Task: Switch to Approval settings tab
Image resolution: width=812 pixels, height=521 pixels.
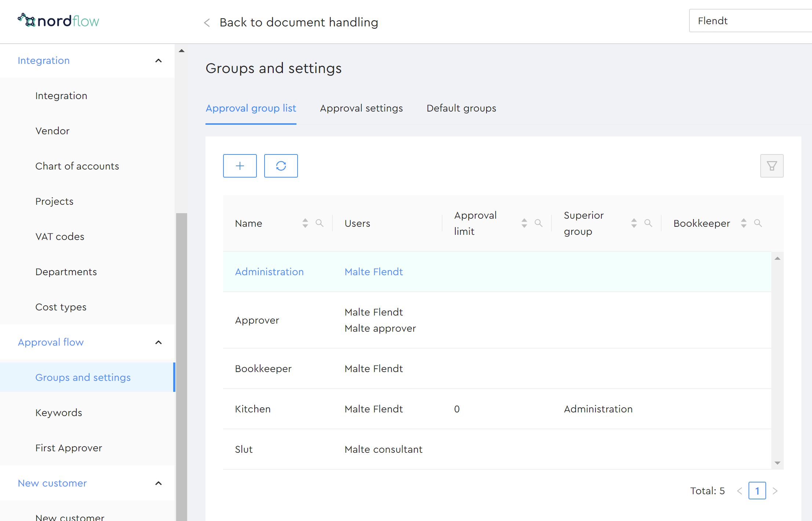Action: click(361, 108)
